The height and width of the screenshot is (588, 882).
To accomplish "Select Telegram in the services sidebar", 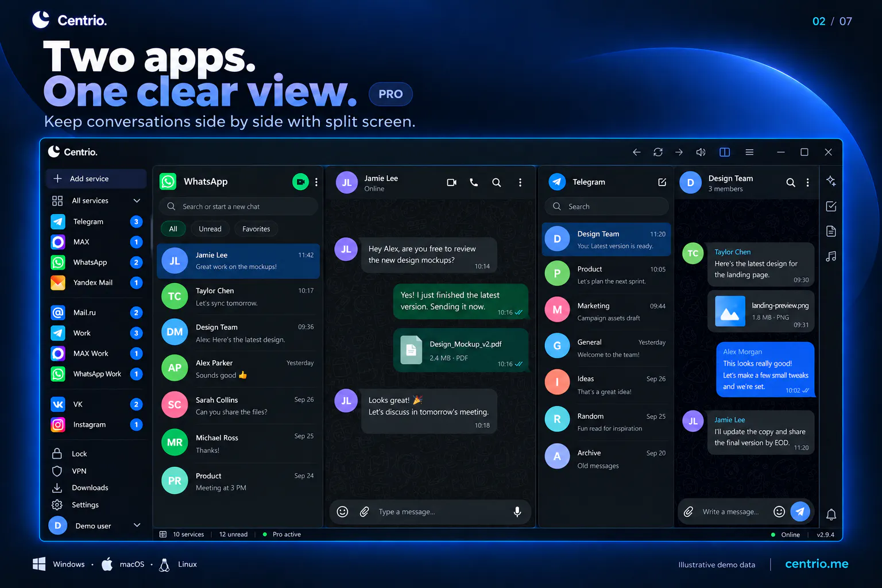I will click(96, 222).
